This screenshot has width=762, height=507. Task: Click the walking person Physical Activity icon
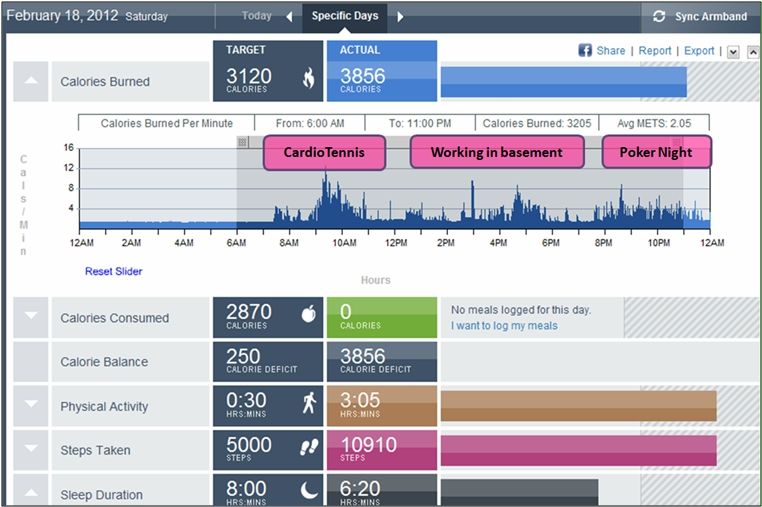coord(309,402)
